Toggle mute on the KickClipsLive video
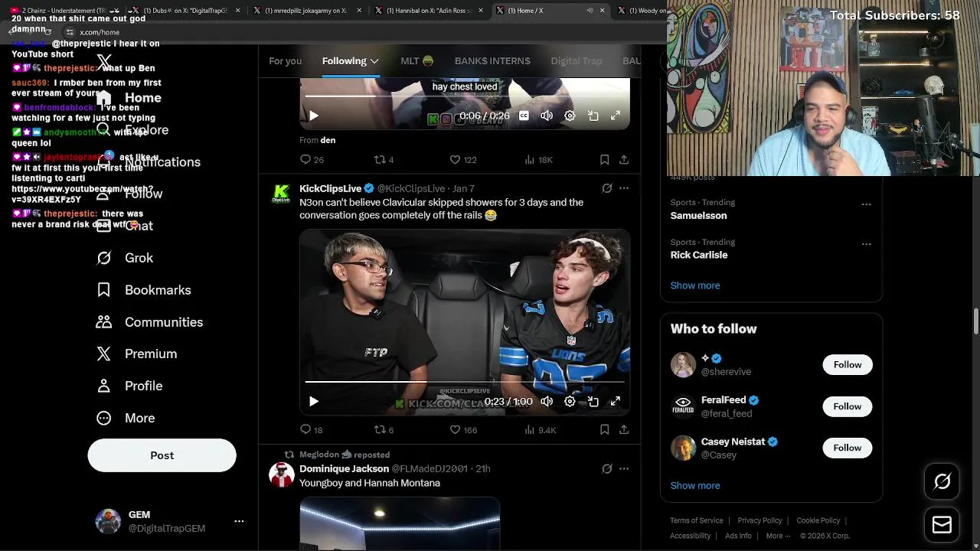The image size is (980, 551). click(x=547, y=401)
